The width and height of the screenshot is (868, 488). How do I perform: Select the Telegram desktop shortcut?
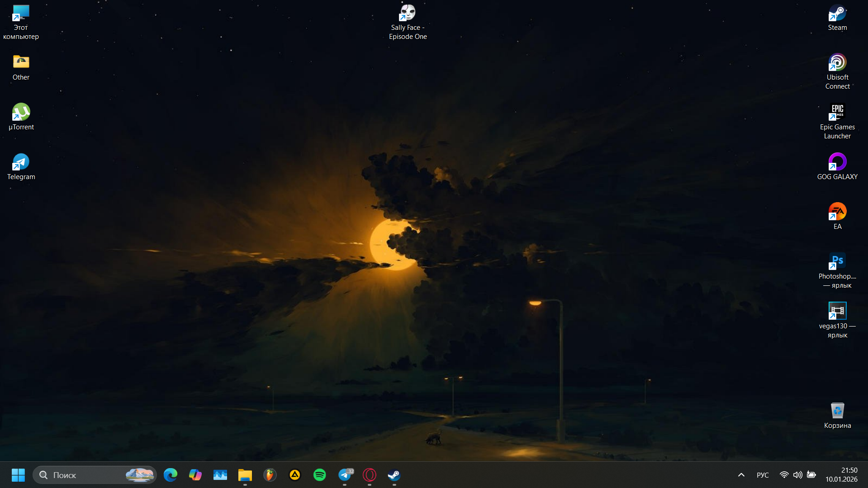21,166
